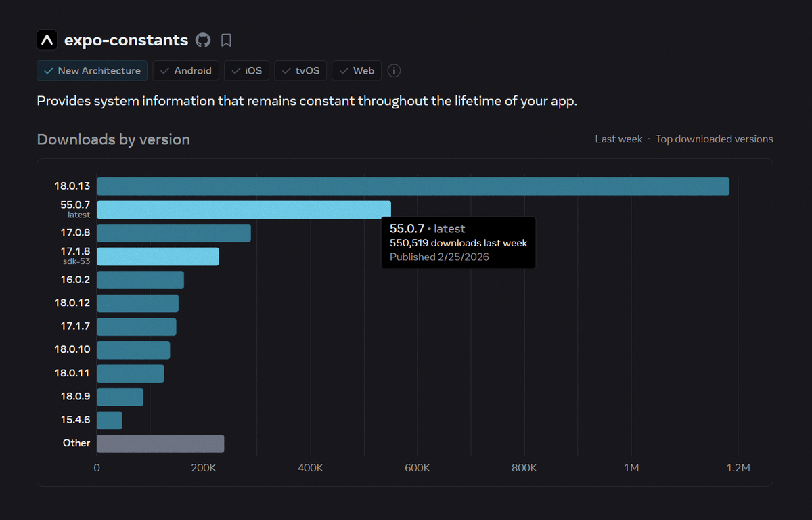Viewport: 812px width, 520px height.
Task: Click the 18.0.11 download bar
Action: (131, 374)
